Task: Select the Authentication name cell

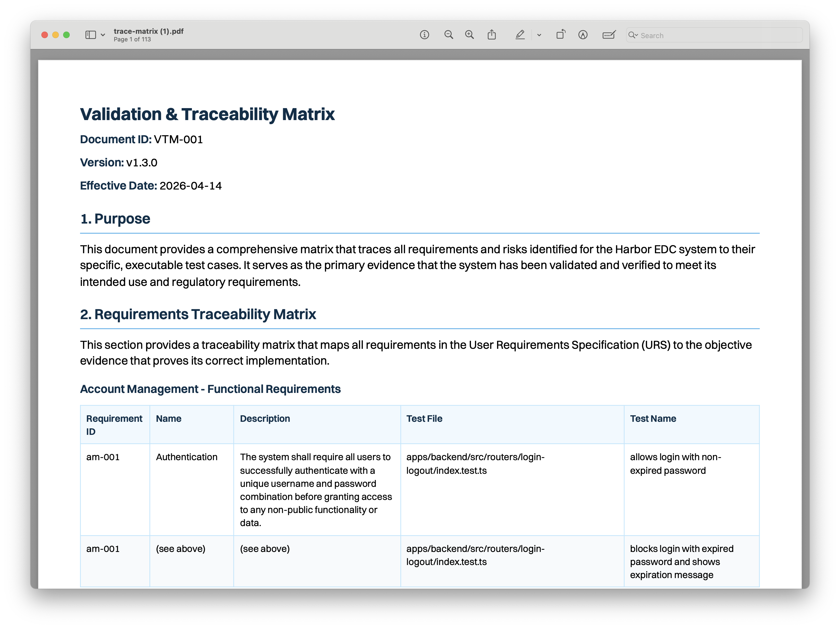Action: (x=186, y=457)
